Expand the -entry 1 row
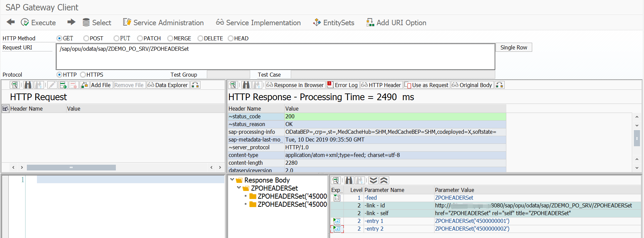 [x=337, y=221]
